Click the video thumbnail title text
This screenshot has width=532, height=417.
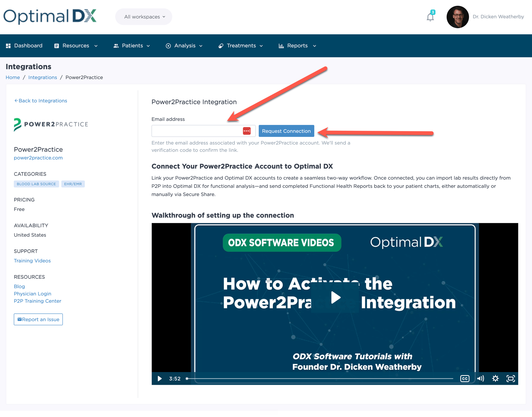(339, 293)
